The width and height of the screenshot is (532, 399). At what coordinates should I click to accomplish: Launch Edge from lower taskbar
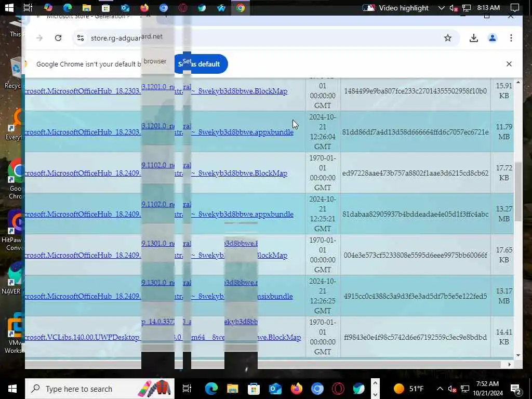(211, 389)
